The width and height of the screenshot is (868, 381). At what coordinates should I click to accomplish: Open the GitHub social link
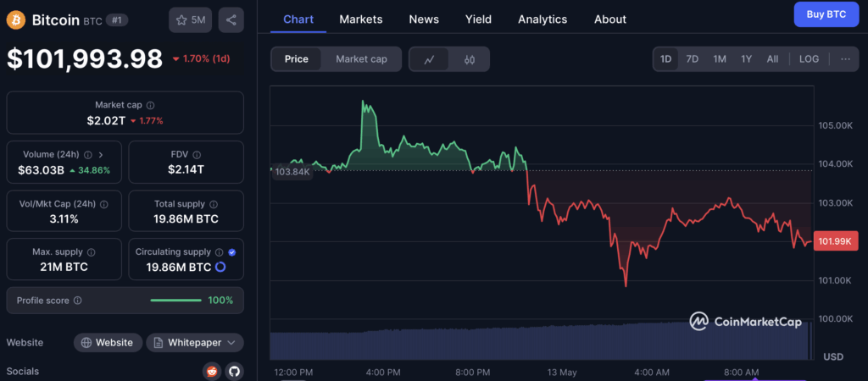[x=235, y=371]
